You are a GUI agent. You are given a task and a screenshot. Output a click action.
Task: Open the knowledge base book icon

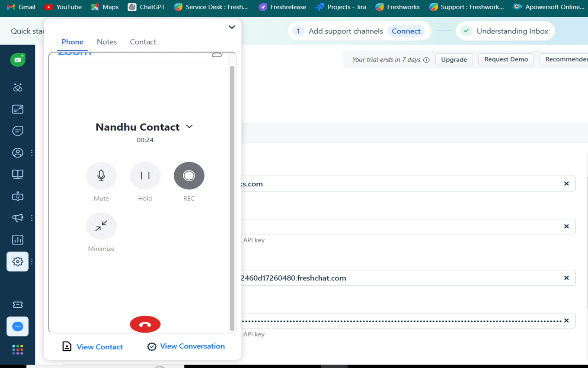18,174
